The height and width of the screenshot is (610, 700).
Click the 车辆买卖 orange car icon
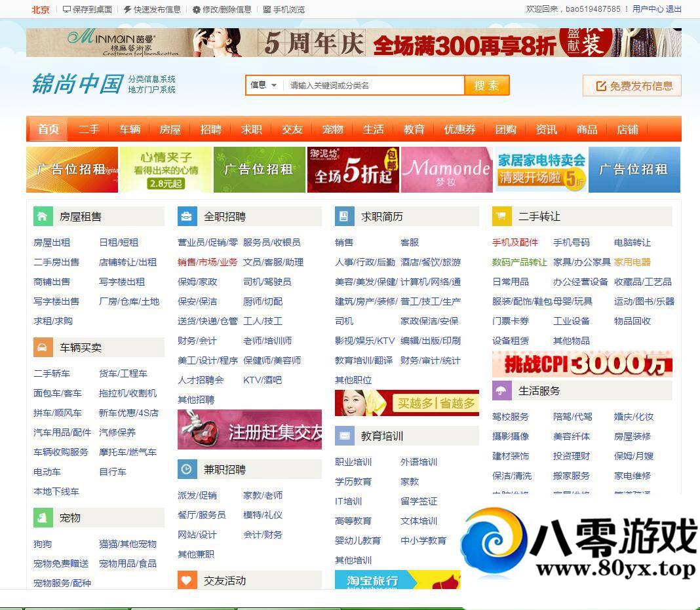tap(43, 348)
